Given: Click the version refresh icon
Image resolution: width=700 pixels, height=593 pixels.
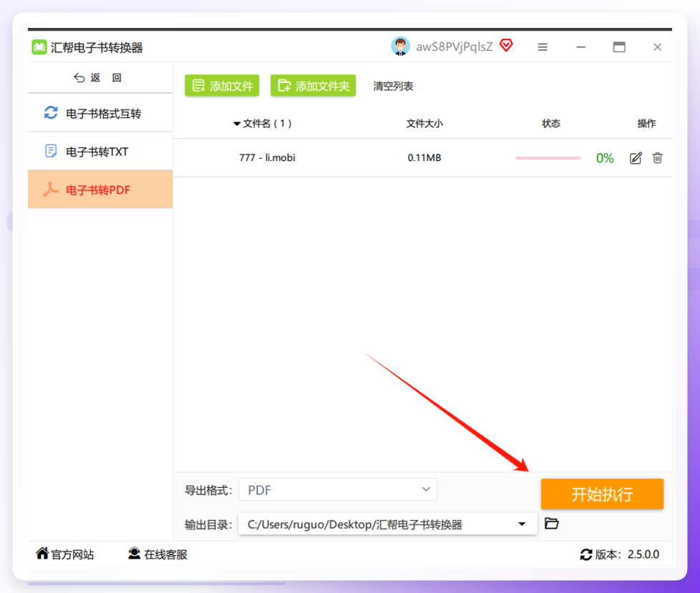Looking at the screenshot, I should coord(585,554).
